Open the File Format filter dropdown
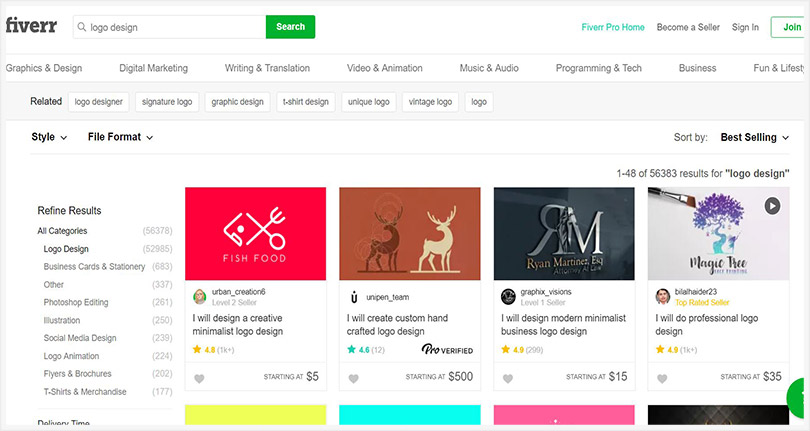The height and width of the screenshot is (431, 810). click(120, 137)
